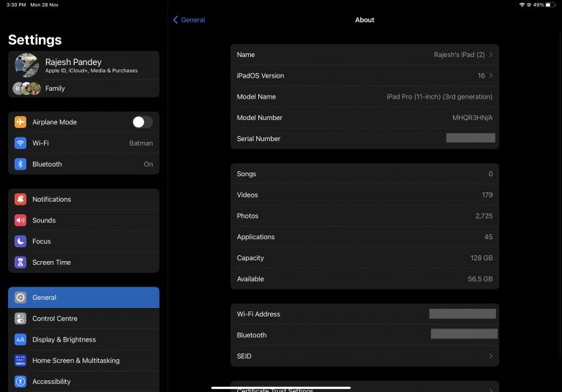Tap Rajesh Pandey profile picture
This screenshot has height=392, width=562.
coord(27,65)
